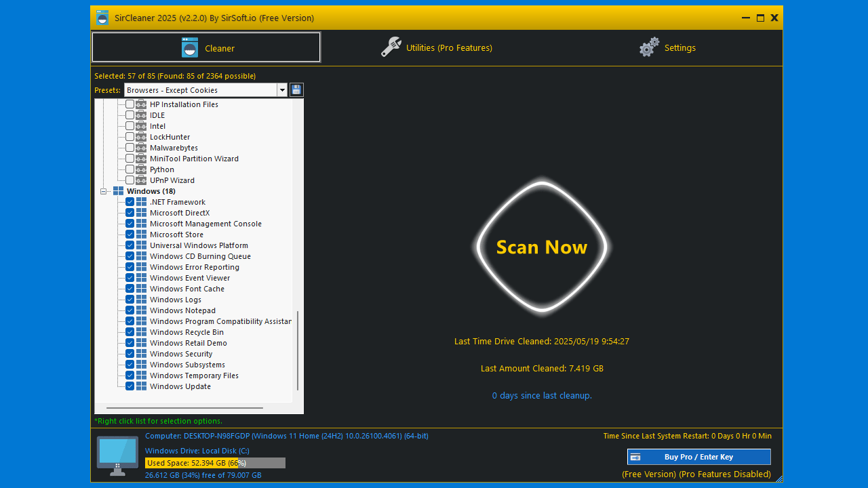Click the '0 days since last cleanup.' text
This screenshot has width=868, height=488.
point(542,396)
